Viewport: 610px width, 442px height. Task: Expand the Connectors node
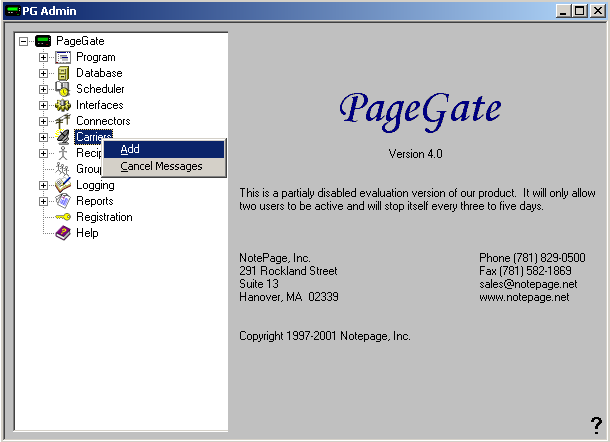click(43, 121)
